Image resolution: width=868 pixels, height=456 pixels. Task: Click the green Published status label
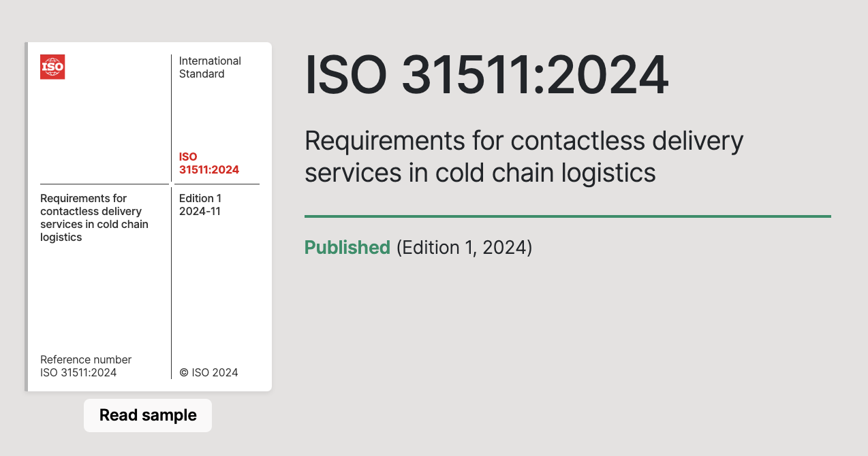tap(347, 247)
